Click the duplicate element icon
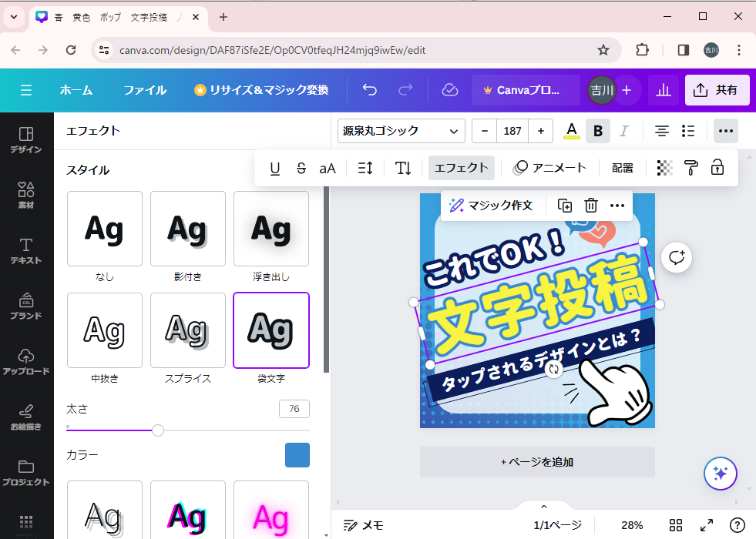 coord(565,206)
